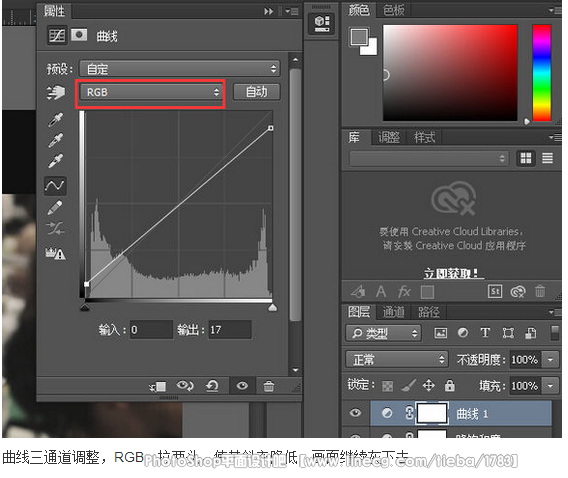Toggle adjustment layer visibility in Properties
Screen dimensions: 568x478
[242, 386]
